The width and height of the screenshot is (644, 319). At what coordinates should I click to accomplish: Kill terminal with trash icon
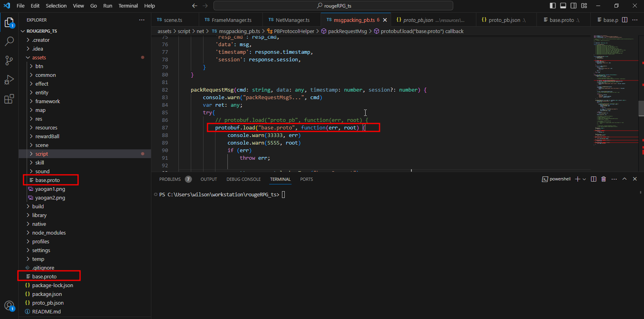point(603,179)
